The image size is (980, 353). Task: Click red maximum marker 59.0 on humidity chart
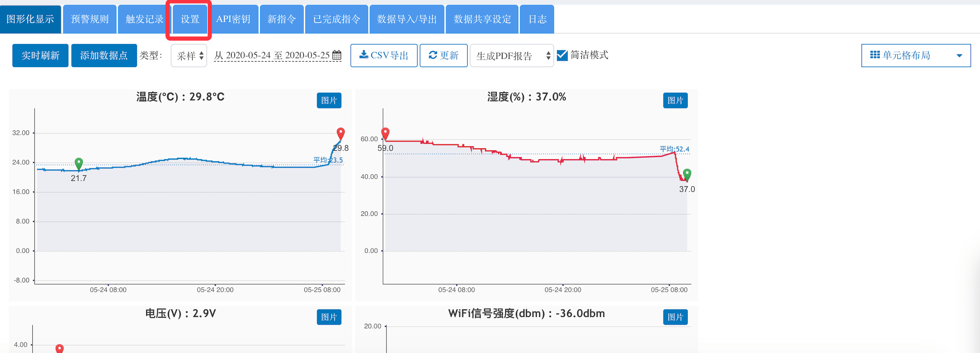(386, 134)
